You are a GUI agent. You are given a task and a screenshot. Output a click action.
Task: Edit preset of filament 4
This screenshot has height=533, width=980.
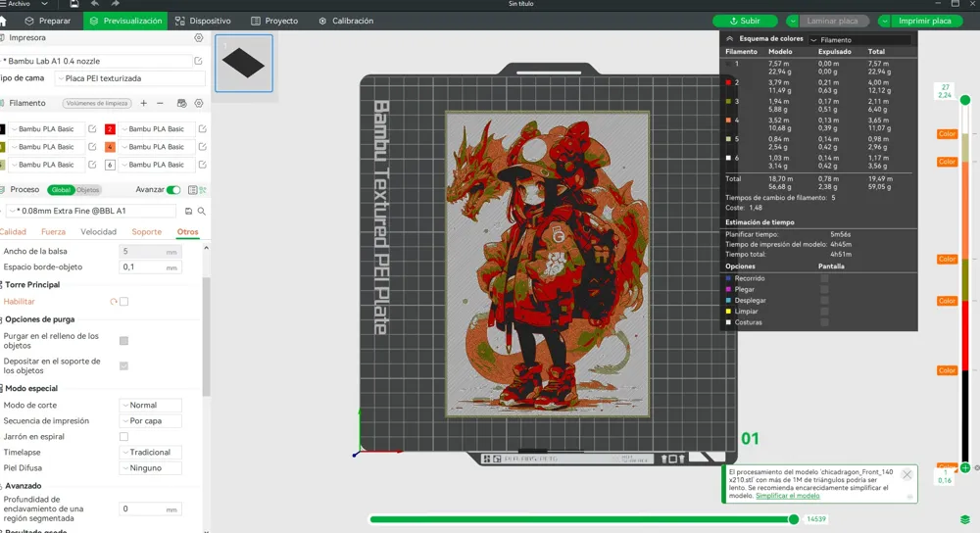coord(203,147)
